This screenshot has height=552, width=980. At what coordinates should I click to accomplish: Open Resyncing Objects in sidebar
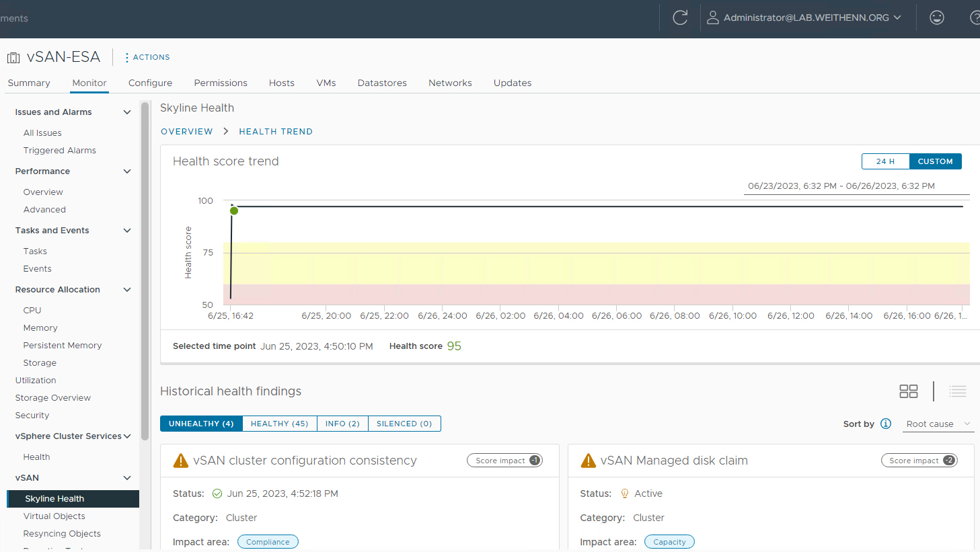click(x=62, y=534)
